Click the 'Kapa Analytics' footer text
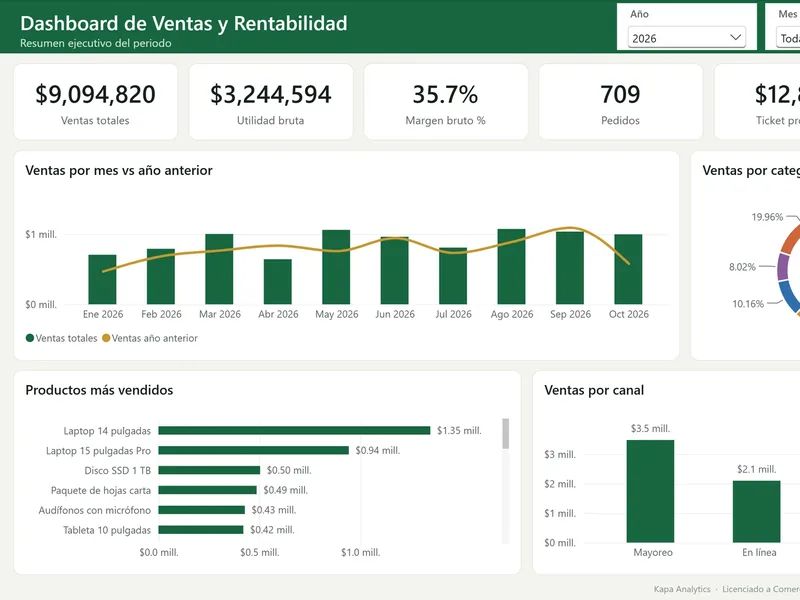The height and width of the screenshot is (600, 800). point(682,589)
